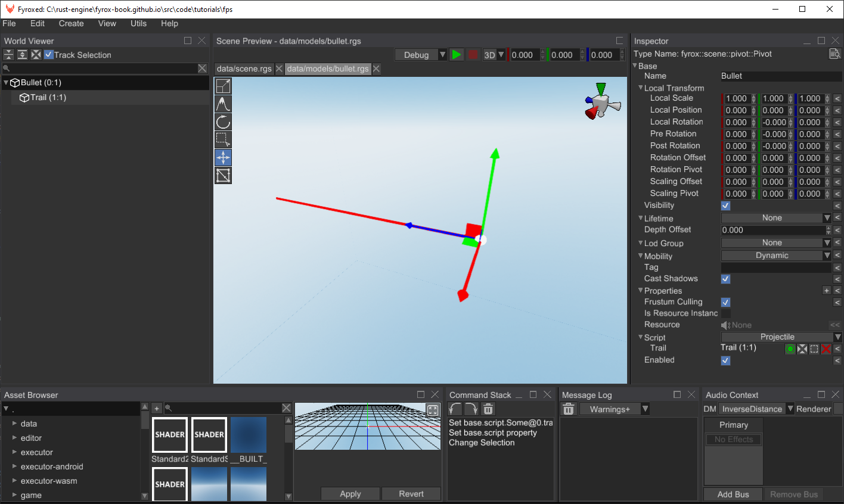This screenshot has width=844, height=504.
Task: Click the Depth Offset value field
Action: [773, 230]
